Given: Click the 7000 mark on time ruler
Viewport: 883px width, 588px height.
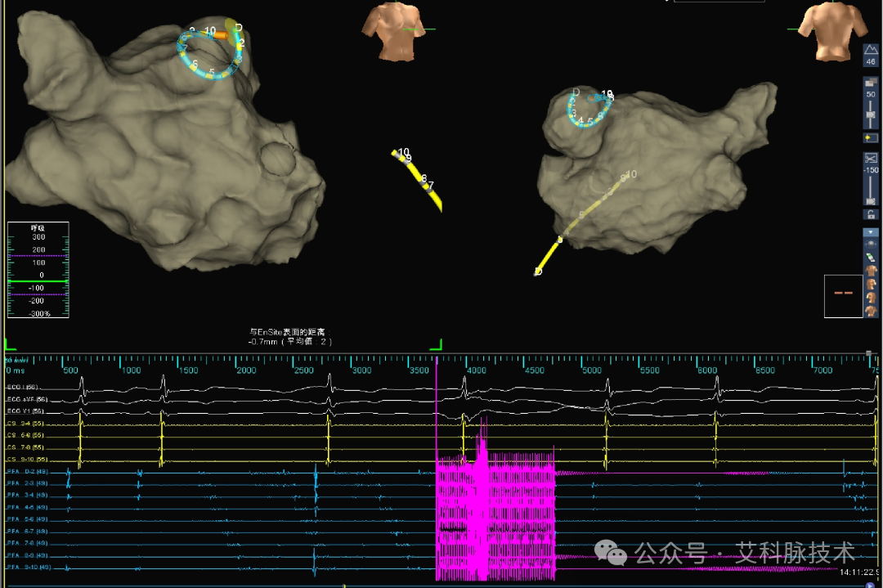Looking at the screenshot, I should (822, 370).
